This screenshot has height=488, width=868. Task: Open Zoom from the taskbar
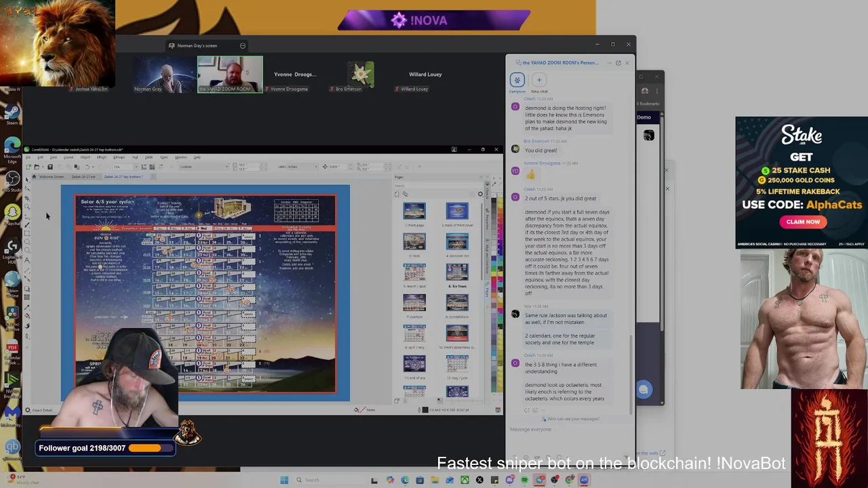click(584, 480)
